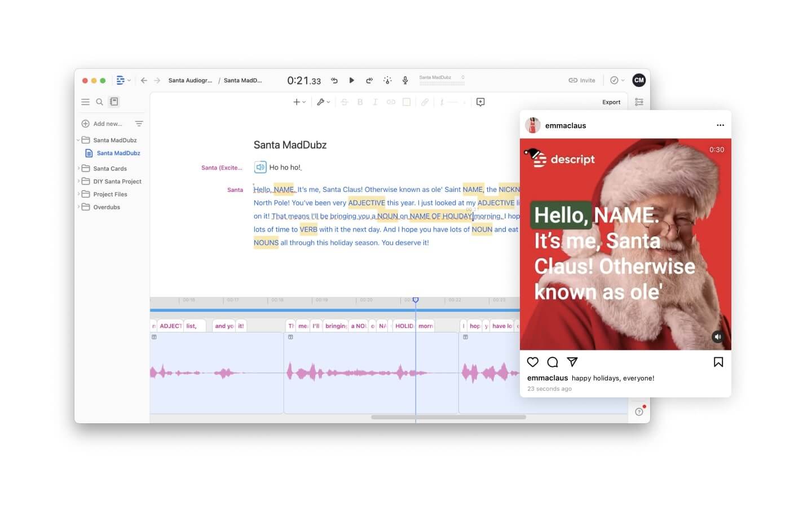812x508 pixels.
Task: Open the wrench tools dropdown
Action: (323, 102)
